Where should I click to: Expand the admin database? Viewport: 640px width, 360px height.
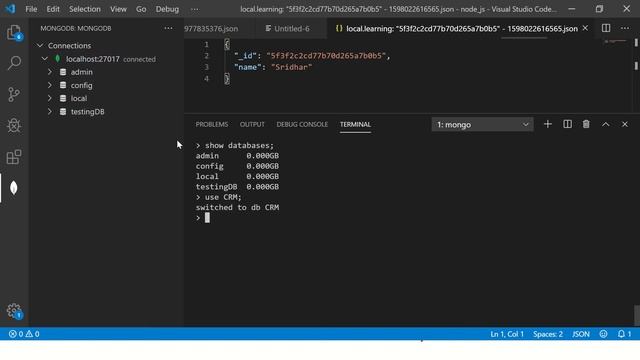tap(50, 72)
